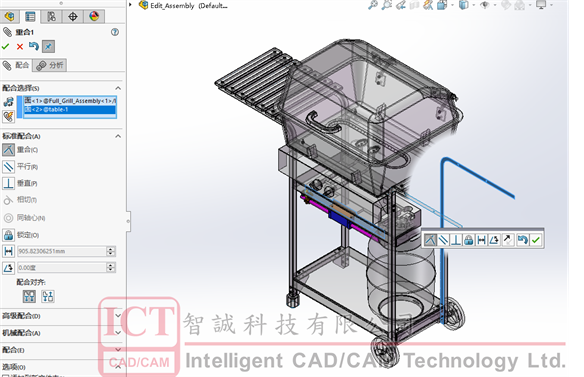Choose the 同轴心 concentric mate type
This screenshot has height=377, width=584.
coord(24,218)
